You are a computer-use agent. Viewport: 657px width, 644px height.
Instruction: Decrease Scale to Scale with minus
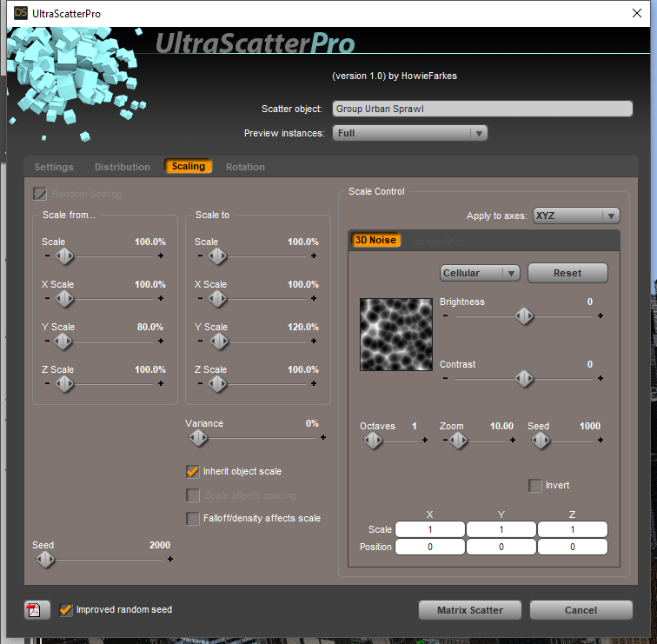click(200, 256)
